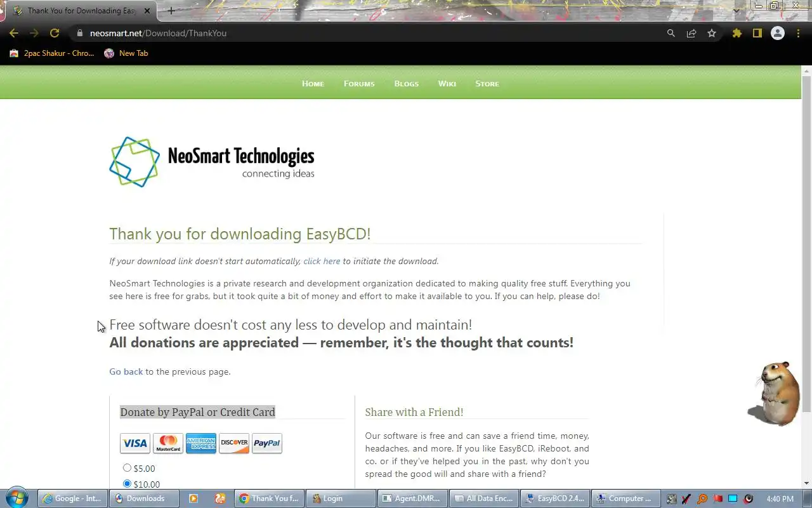Viewport: 812px width, 508px height.
Task: Click the UC browser taskbar icon
Action: click(x=220, y=498)
